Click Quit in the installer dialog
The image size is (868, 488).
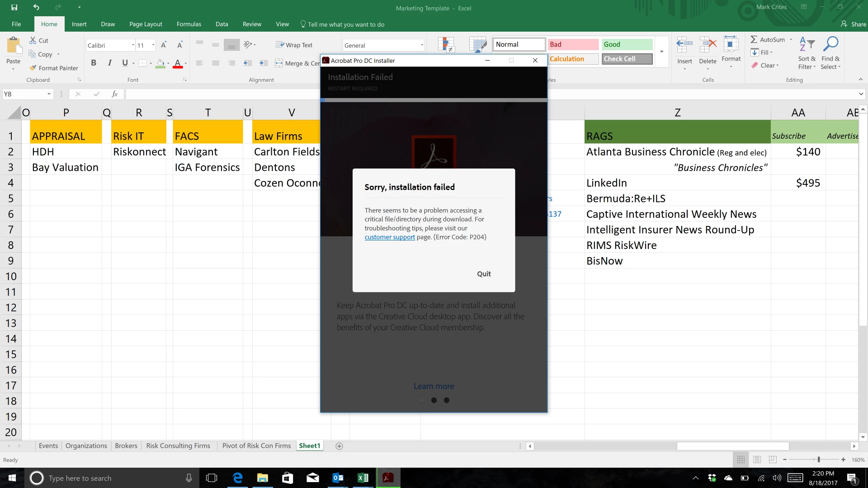coord(484,274)
